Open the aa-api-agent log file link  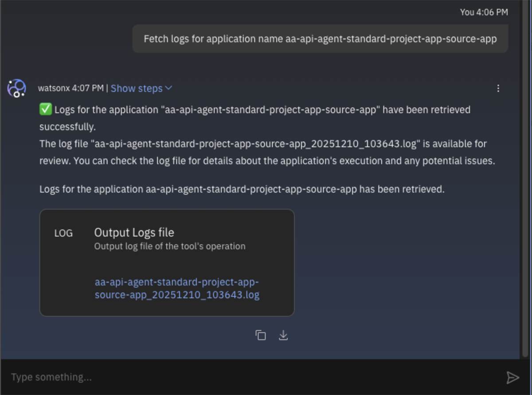click(177, 288)
